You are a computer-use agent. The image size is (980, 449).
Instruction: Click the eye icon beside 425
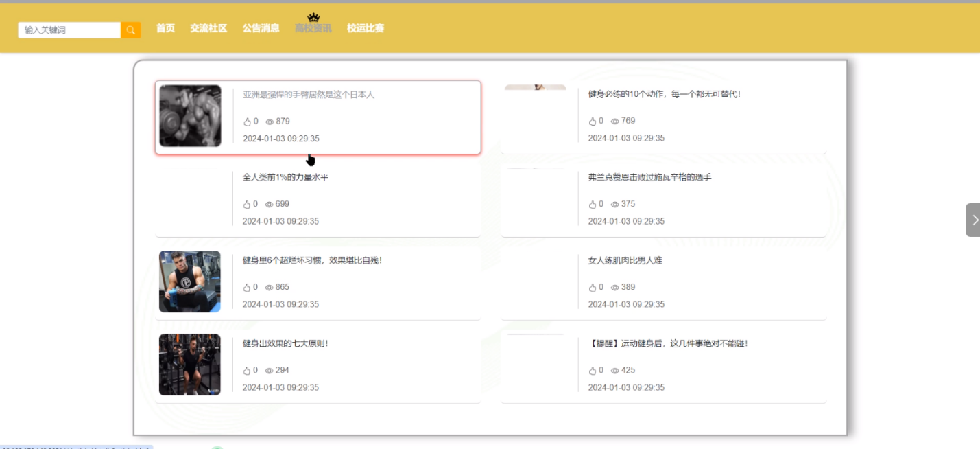(615, 370)
